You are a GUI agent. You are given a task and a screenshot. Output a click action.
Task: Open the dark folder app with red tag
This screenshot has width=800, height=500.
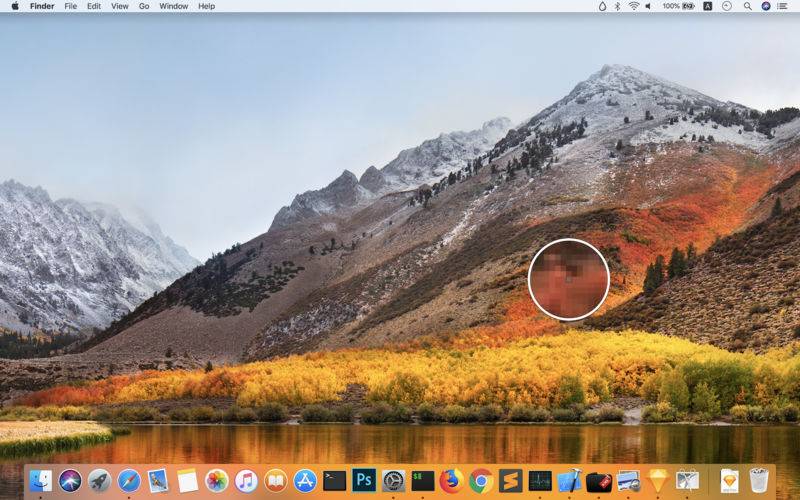click(599, 482)
